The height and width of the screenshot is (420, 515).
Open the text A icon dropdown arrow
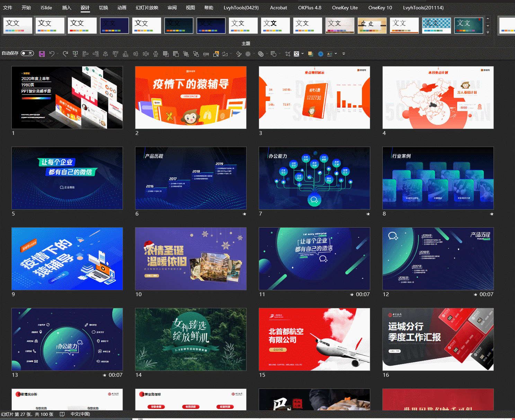[336, 54]
